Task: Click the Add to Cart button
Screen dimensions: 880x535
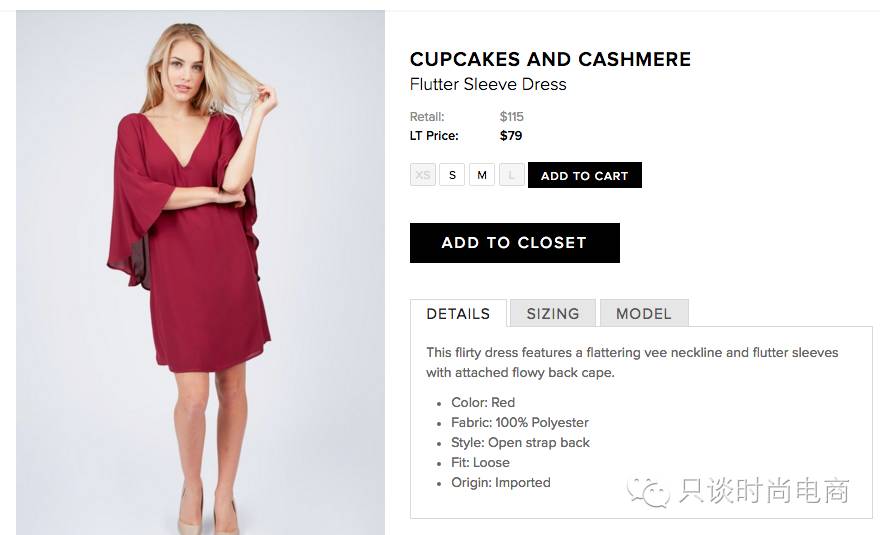Action: click(585, 175)
